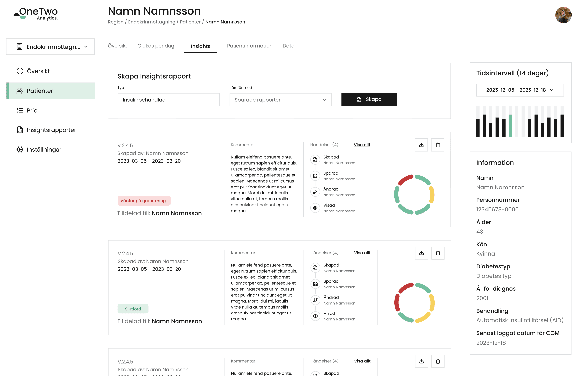Click Visa allt link in first report

[x=362, y=145]
